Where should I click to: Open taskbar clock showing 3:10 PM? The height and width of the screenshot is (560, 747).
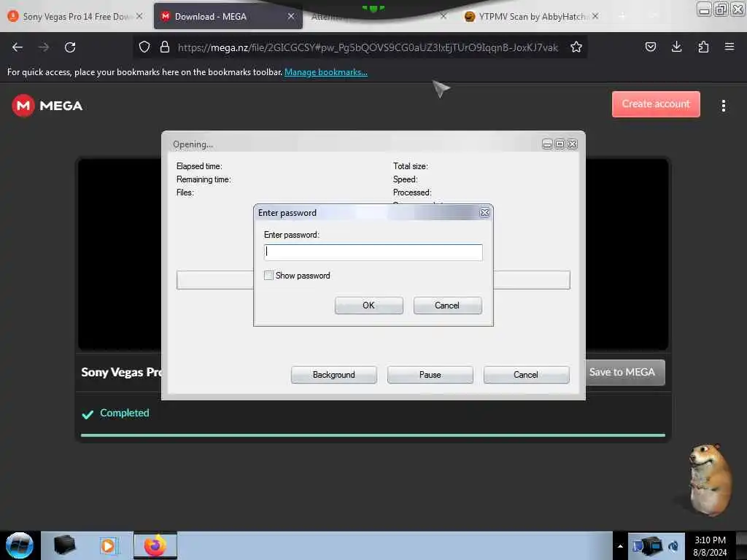pos(710,546)
